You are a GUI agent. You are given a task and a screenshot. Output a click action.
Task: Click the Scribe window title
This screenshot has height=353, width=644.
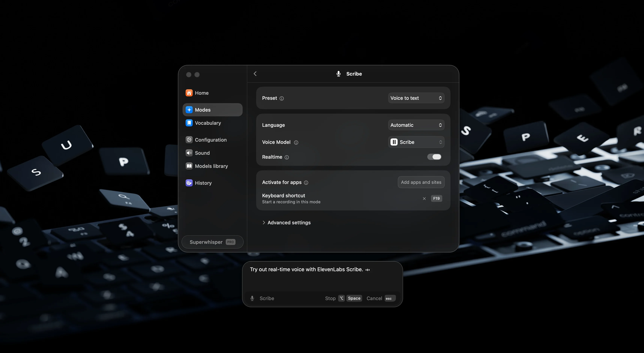[x=354, y=74]
